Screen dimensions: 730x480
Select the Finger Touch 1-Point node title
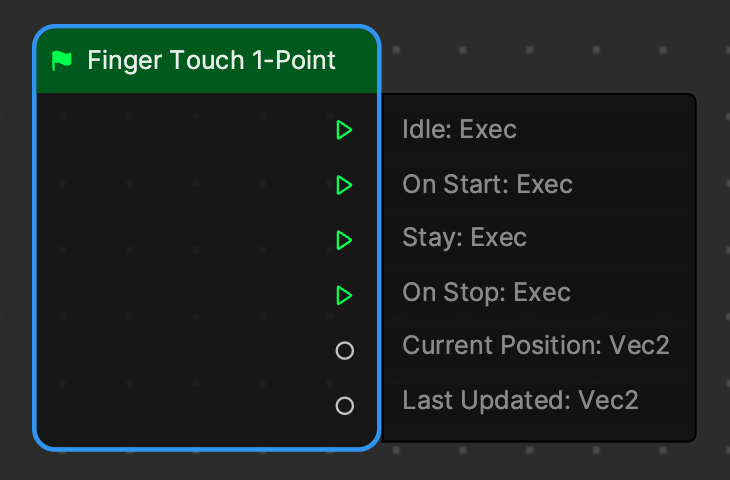(x=211, y=61)
